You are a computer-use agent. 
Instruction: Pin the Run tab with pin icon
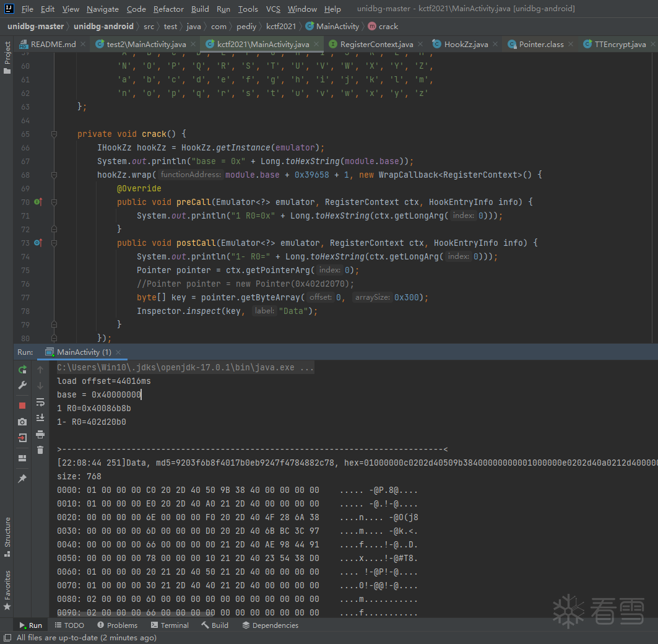coord(22,479)
